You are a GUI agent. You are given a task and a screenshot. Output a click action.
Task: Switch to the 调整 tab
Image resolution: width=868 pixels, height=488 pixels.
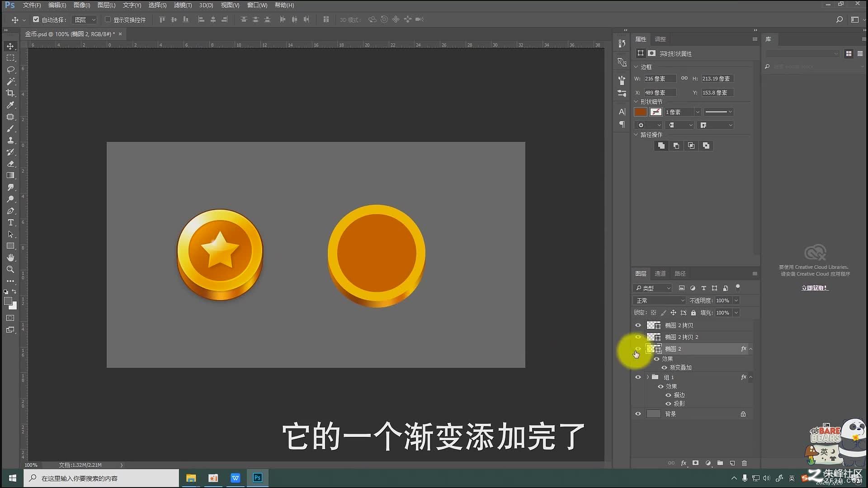660,39
